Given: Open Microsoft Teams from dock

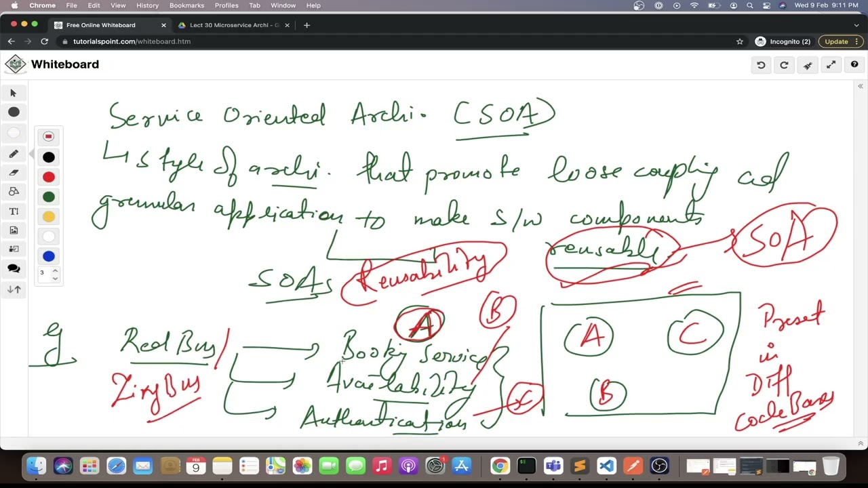Looking at the screenshot, I should pyautogui.click(x=553, y=466).
